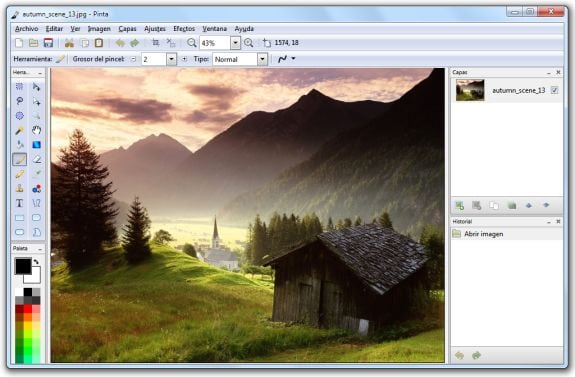
Task: Select the Gradient tool
Action: tap(36, 145)
